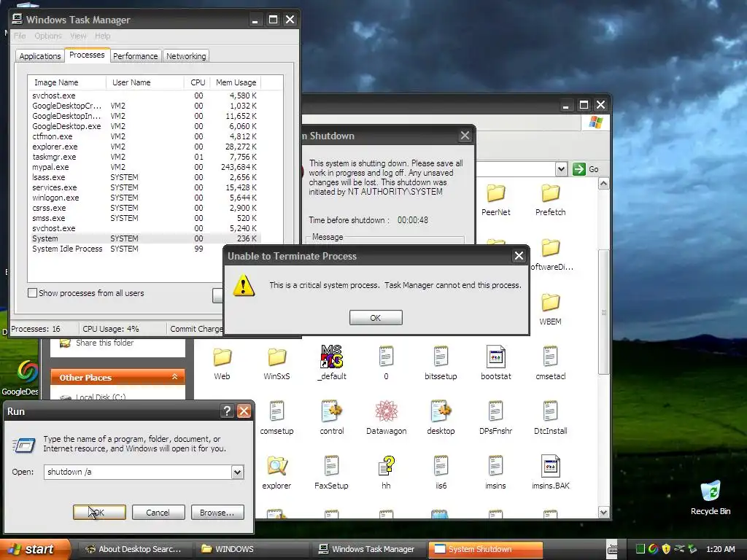747x560 pixels.
Task: Select the DtcInstall file icon
Action: point(550,411)
